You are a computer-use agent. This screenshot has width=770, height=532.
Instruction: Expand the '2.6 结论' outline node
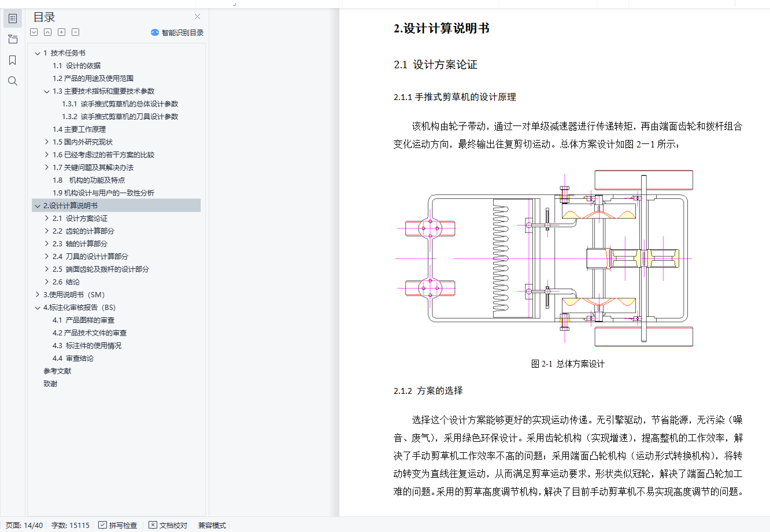(47, 282)
